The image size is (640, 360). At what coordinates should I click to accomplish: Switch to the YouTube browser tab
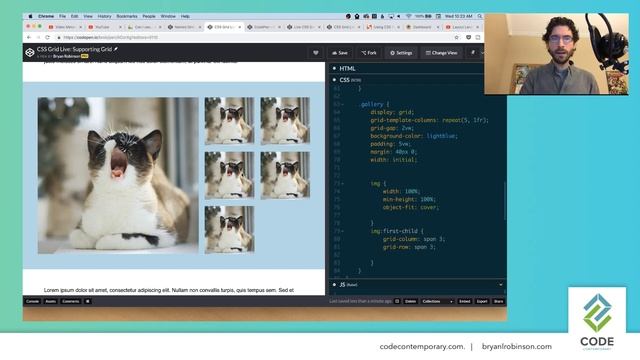pos(103,27)
